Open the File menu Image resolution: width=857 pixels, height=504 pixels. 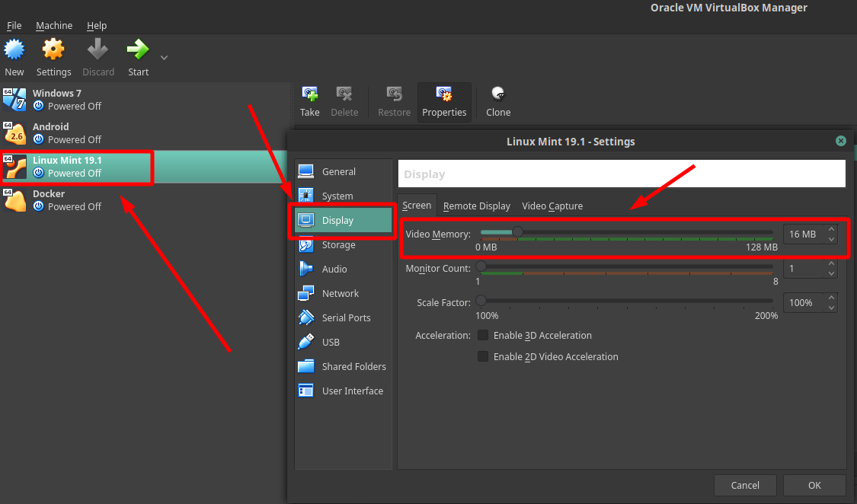(14, 26)
